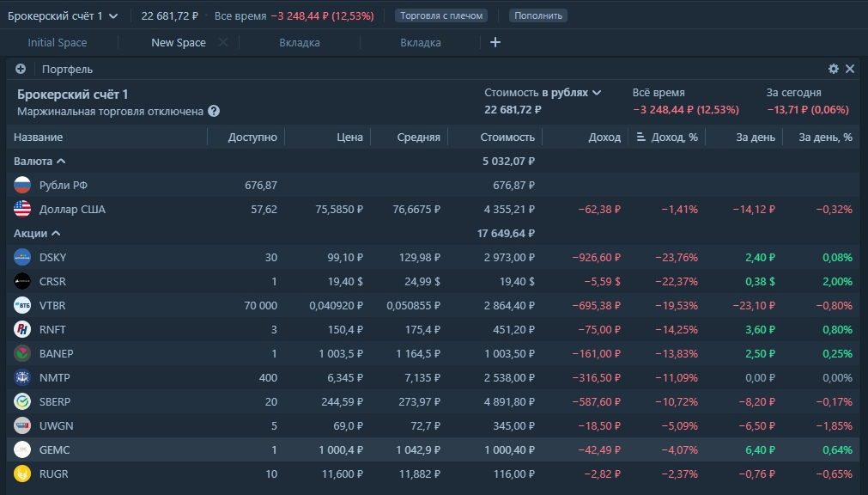Sort by the Доступно column header

click(252, 137)
